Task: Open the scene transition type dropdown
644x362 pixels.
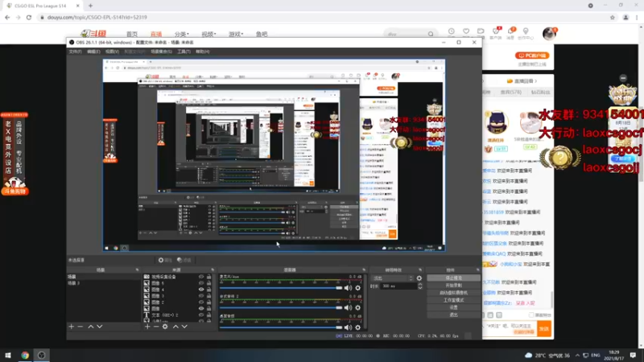Action: (x=392, y=278)
